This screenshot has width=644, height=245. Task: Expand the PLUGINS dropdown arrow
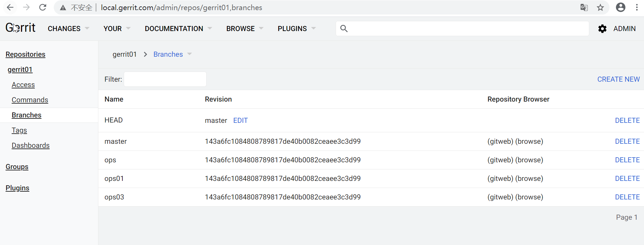[x=313, y=28]
